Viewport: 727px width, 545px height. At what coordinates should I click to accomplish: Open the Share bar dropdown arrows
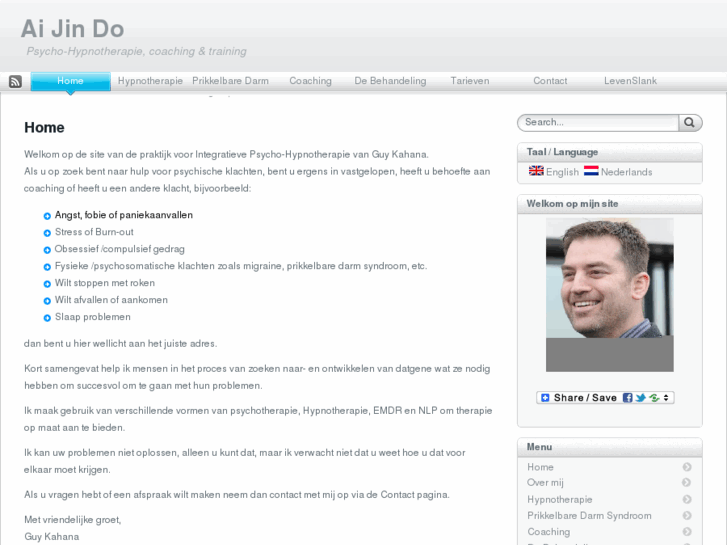tap(666, 398)
